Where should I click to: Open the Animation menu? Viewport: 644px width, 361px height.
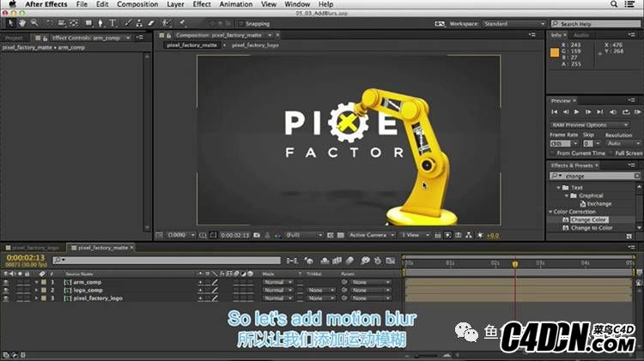click(x=236, y=4)
